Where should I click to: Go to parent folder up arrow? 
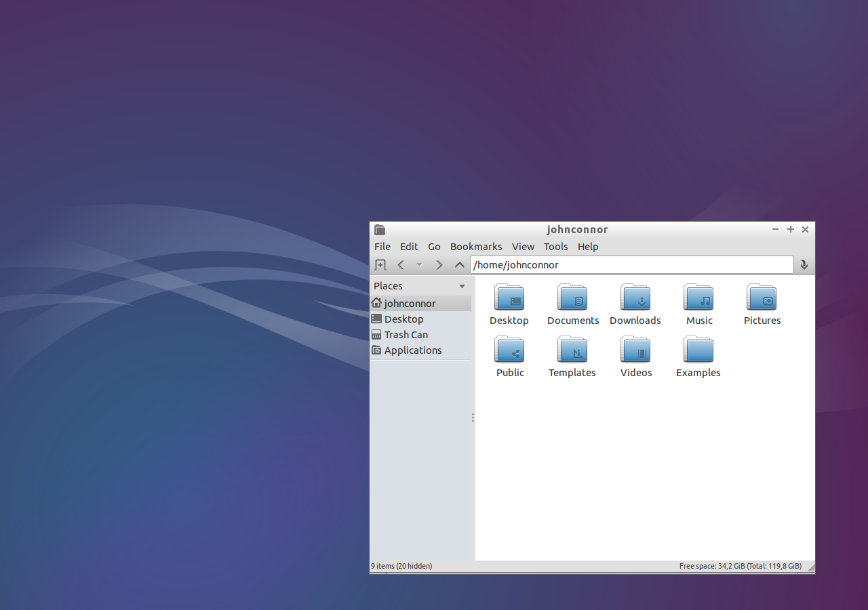point(460,265)
